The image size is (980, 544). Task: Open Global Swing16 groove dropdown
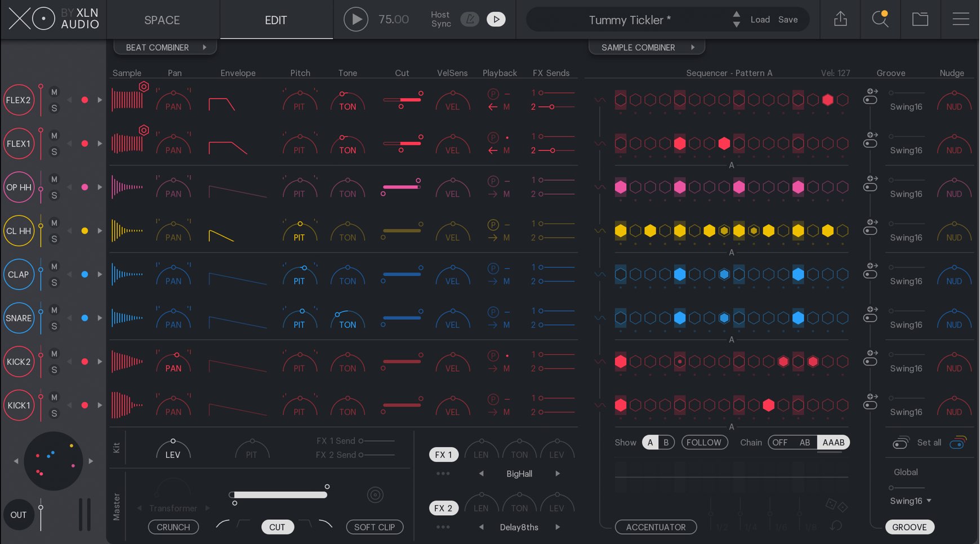click(911, 501)
